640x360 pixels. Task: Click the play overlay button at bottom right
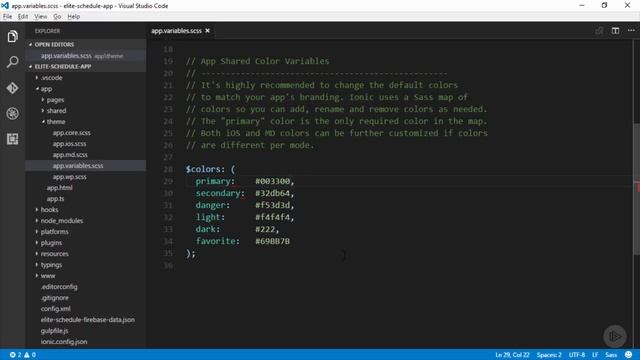click(x=615, y=336)
